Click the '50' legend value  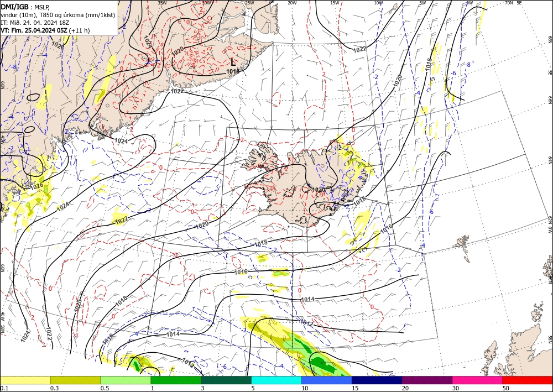[506, 388]
